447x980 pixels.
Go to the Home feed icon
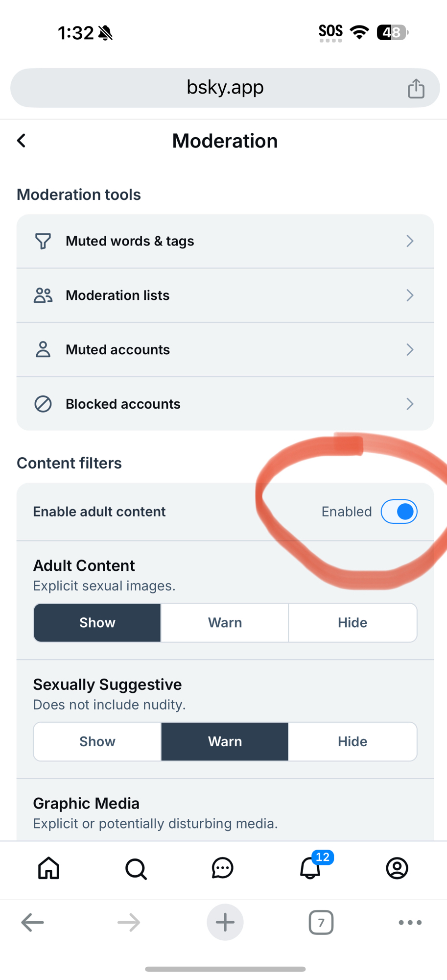(49, 868)
